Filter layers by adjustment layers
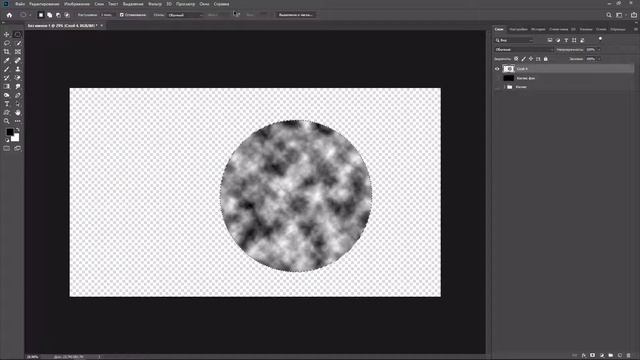Viewport: 640px width, 360px height. tap(558, 40)
